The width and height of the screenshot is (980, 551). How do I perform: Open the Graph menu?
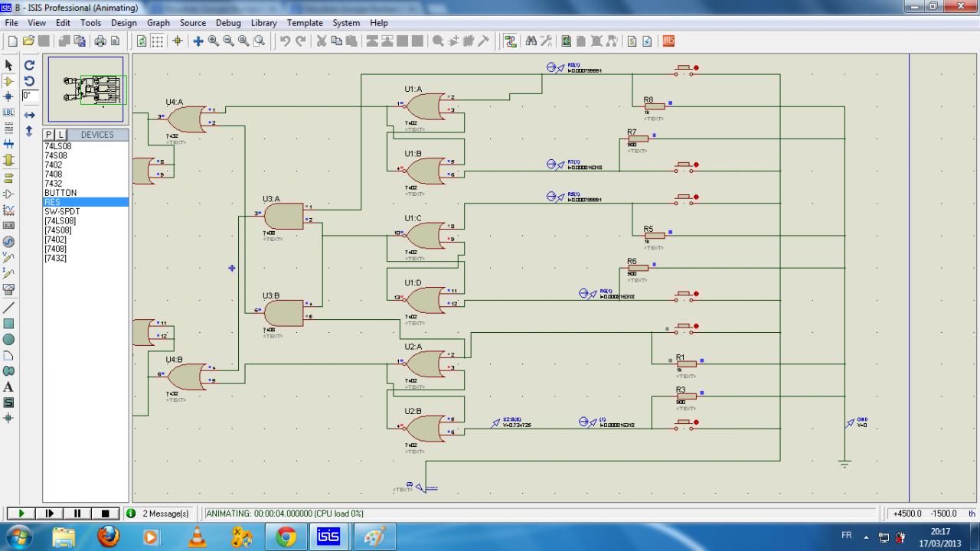[158, 23]
